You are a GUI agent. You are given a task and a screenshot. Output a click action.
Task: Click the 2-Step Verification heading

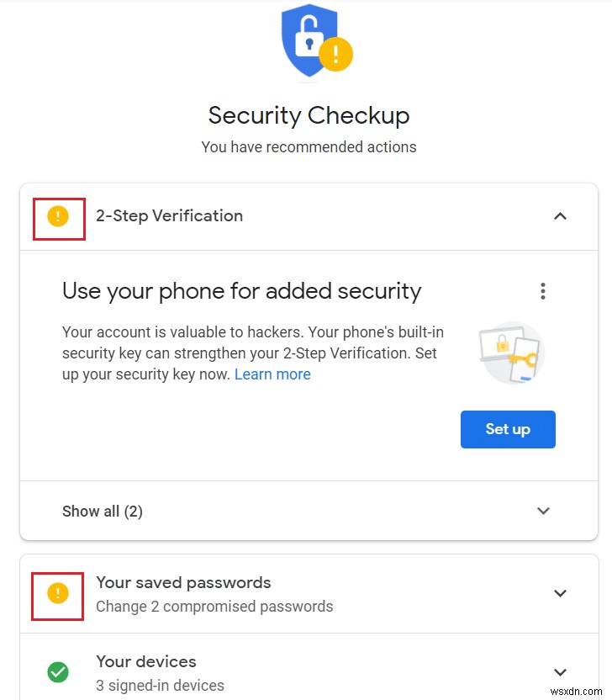[169, 215]
